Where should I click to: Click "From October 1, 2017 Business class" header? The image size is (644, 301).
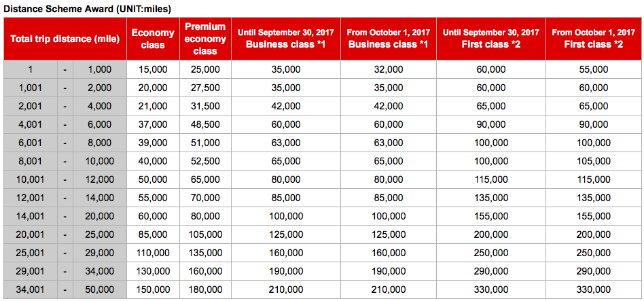(388, 39)
